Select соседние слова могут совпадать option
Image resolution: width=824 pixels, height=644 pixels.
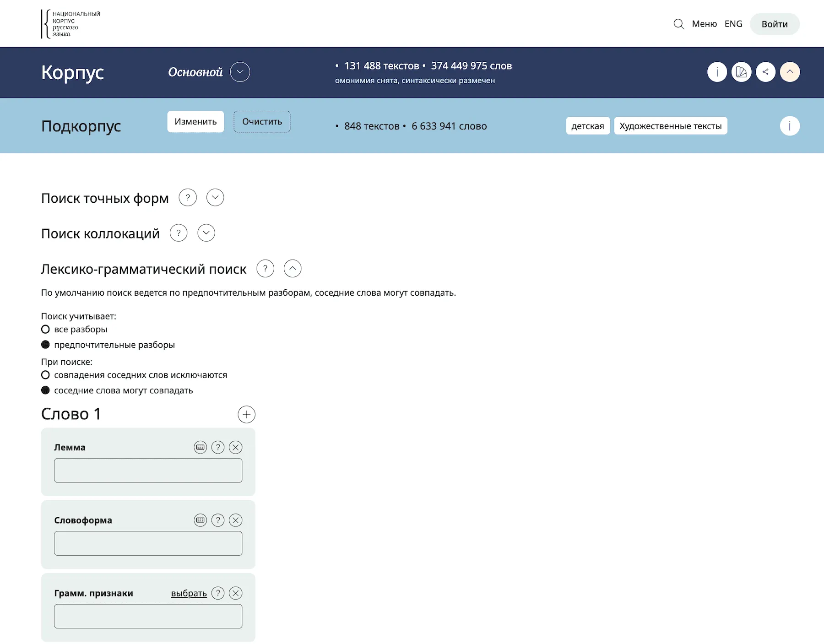pyautogui.click(x=45, y=390)
